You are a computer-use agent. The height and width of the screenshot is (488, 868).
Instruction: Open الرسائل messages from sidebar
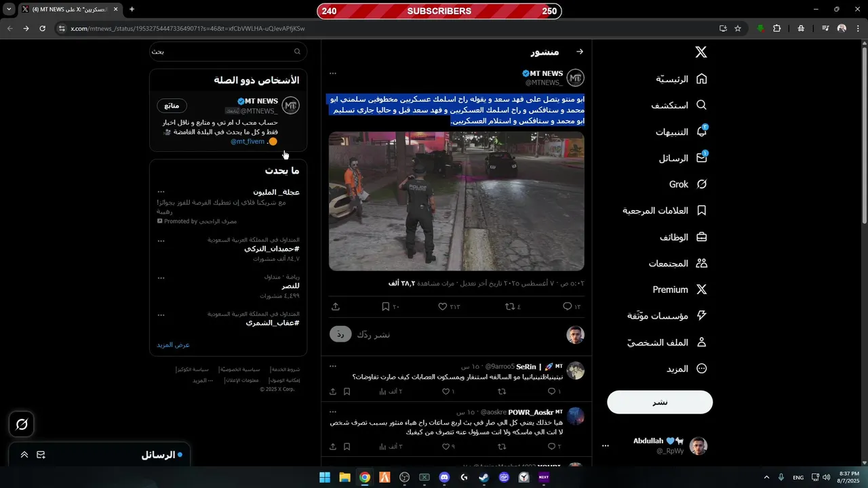(x=683, y=159)
